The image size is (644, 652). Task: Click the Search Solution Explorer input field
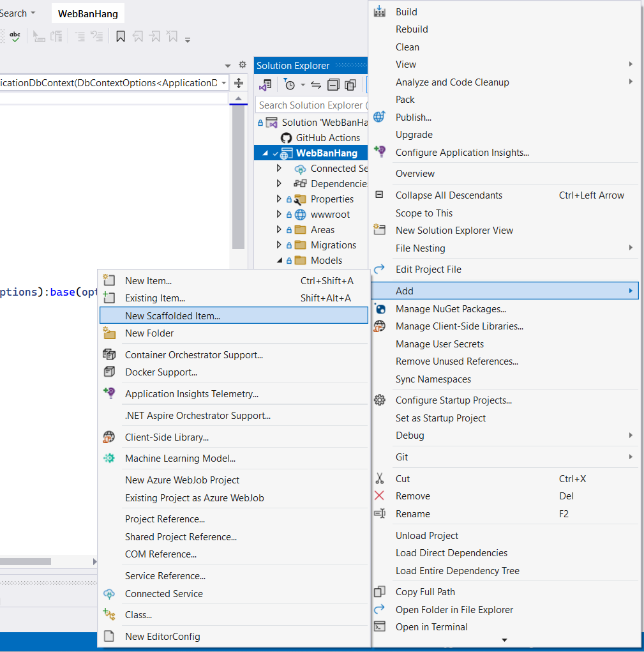pos(311,105)
